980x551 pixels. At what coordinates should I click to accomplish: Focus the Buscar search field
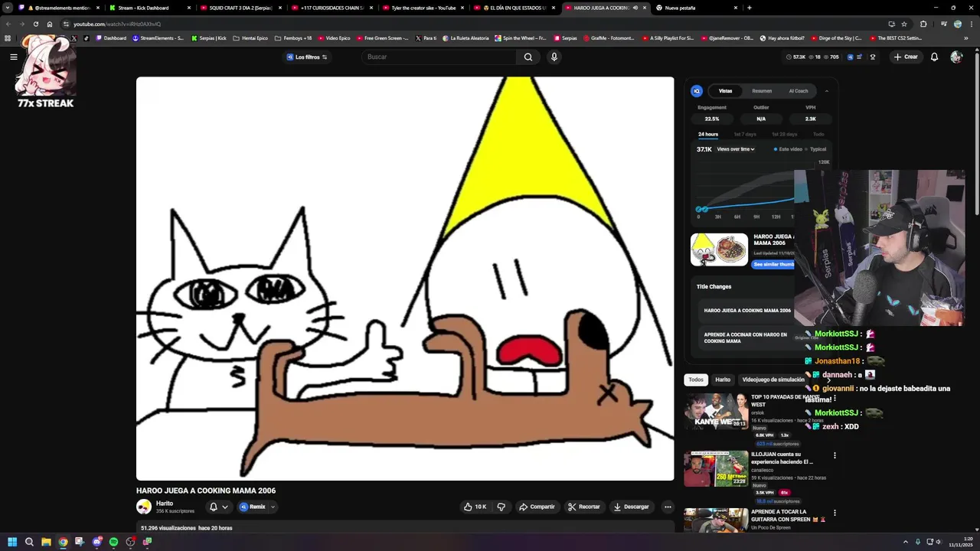pos(440,57)
